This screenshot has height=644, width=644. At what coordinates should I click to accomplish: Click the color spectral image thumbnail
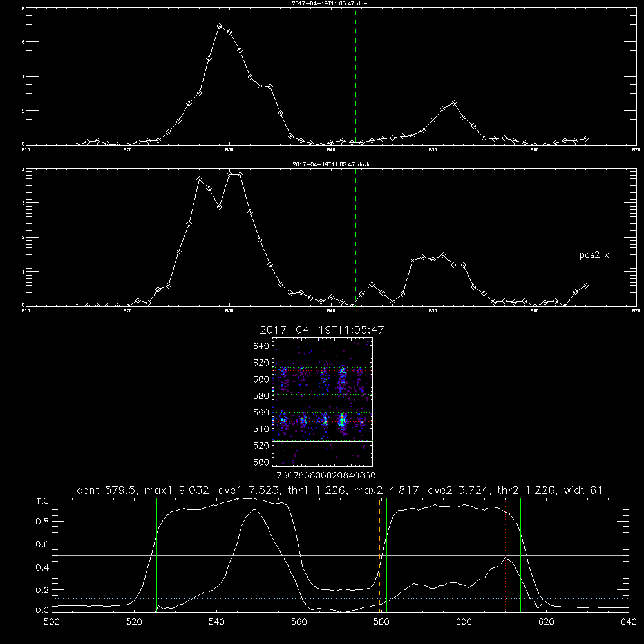point(323,402)
